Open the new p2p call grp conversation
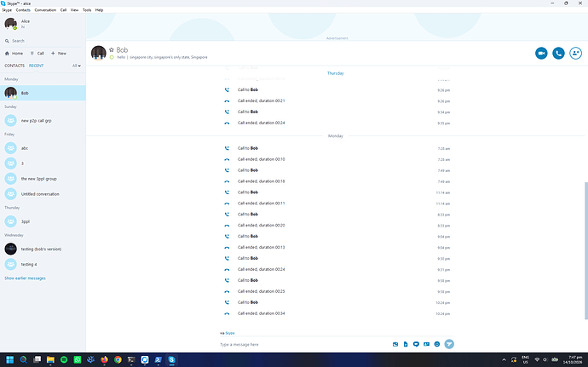Viewport: 588px width, 367px height. pos(43,121)
